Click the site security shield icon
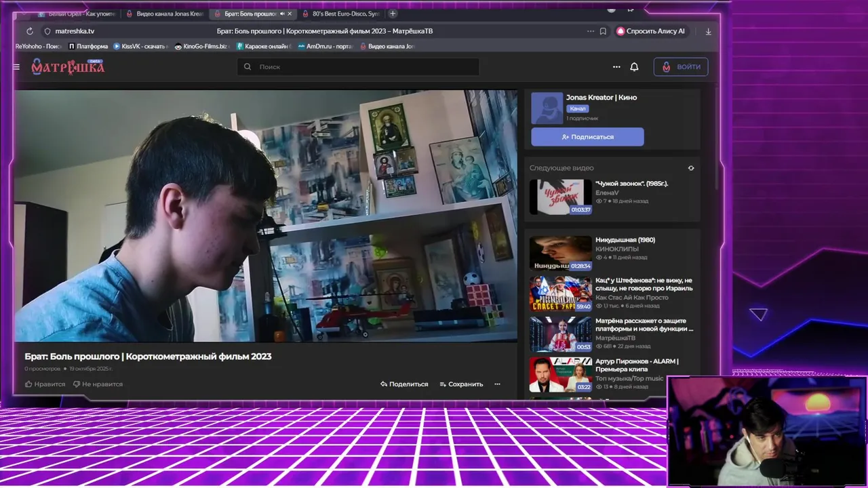The width and height of the screenshot is (868, 488). (x=47, y=31)
